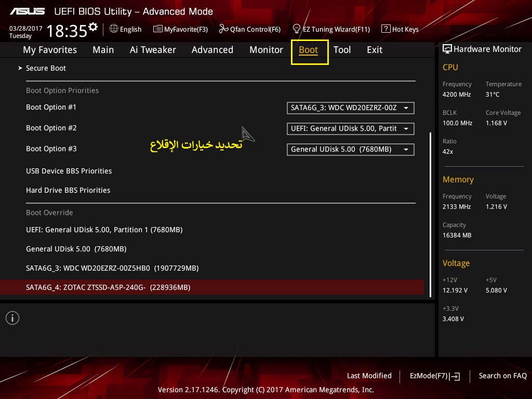Image resolution: width=532 pixels, height=399 pixels.
Task: Go to the Ai Tweaker tab
Action: tap(153, 50)
